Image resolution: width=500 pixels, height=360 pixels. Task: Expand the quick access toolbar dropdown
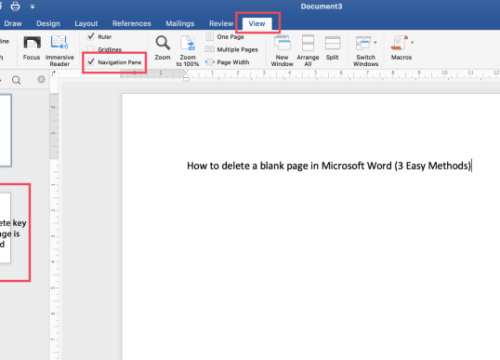[x=32, y=6]
